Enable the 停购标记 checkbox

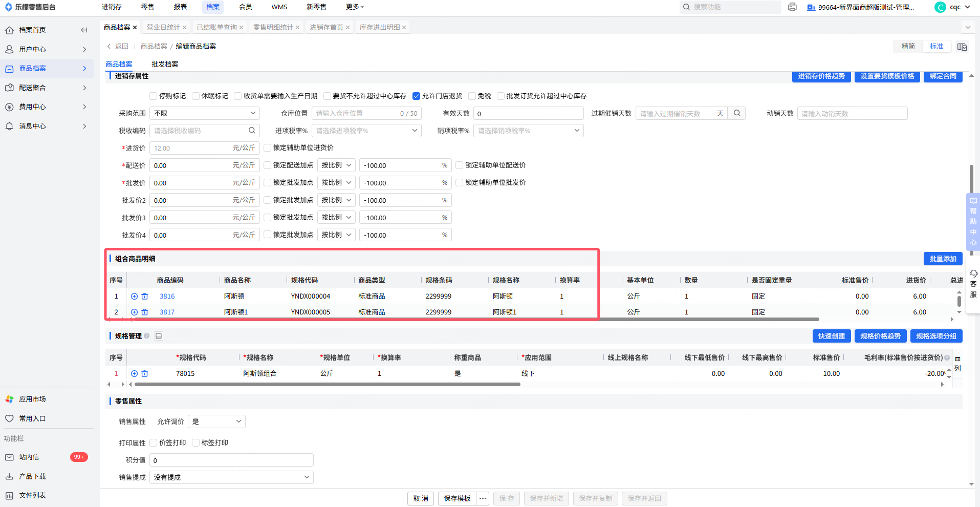click(154, 96)
